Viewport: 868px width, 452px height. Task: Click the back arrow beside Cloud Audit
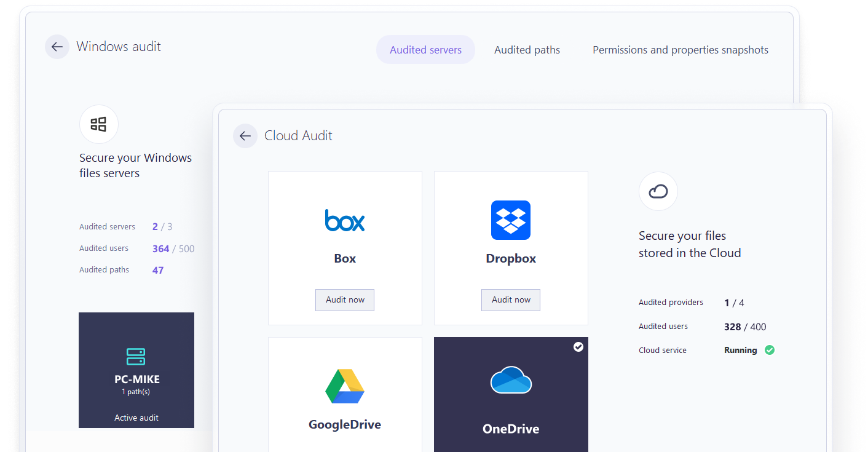coord(245,136)
